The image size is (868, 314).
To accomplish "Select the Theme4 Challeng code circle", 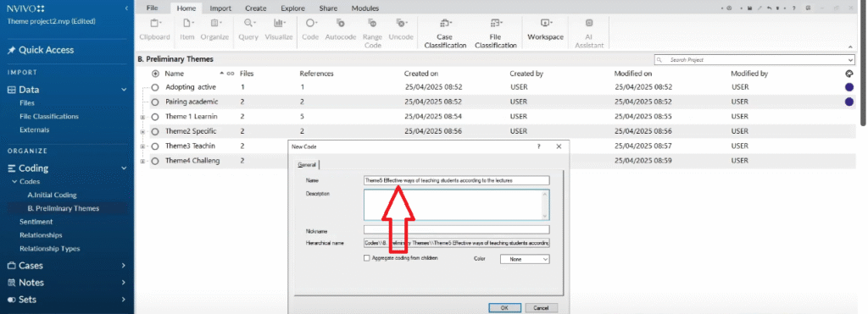I will point(155,161).
